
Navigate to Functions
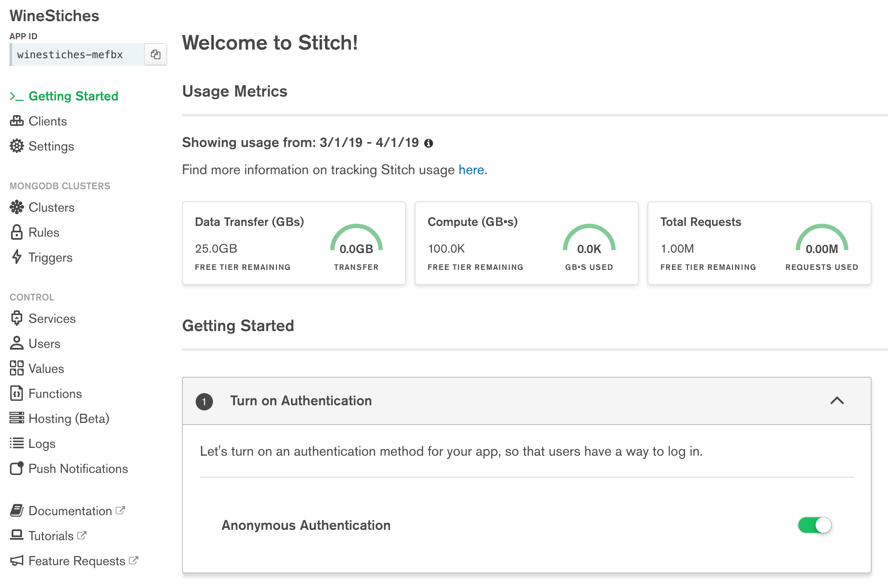[x=55, y=394]
